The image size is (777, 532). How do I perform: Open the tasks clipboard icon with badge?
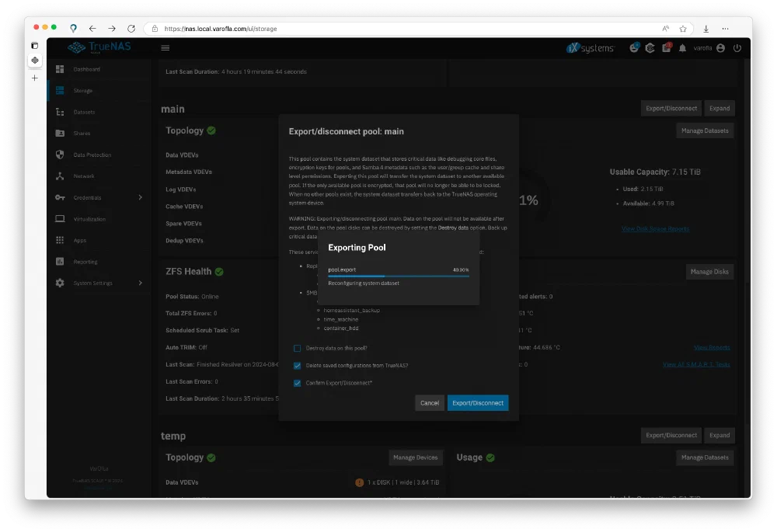pyautogui.click(x=667, y=47)
